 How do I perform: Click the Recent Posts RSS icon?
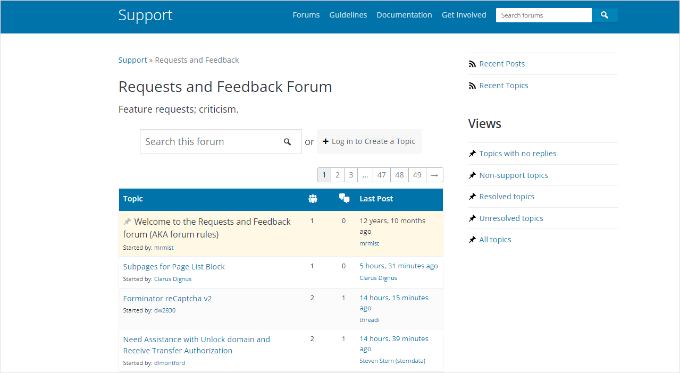472,64
